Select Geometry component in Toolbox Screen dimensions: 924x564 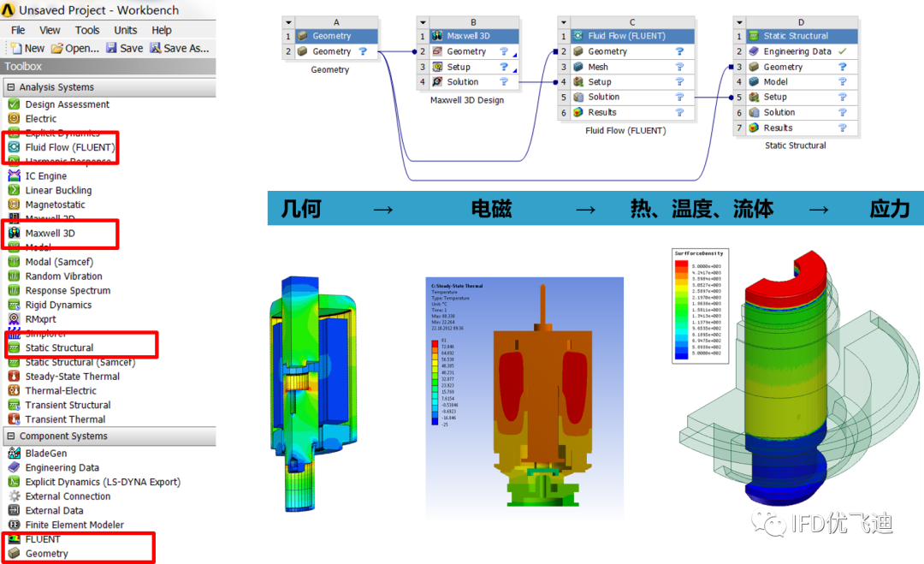38,554
